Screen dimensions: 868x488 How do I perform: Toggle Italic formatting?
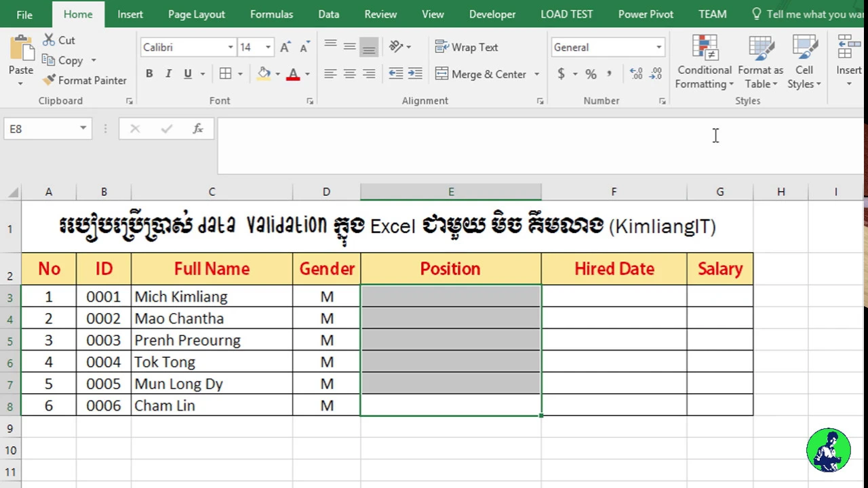(168, 74)
